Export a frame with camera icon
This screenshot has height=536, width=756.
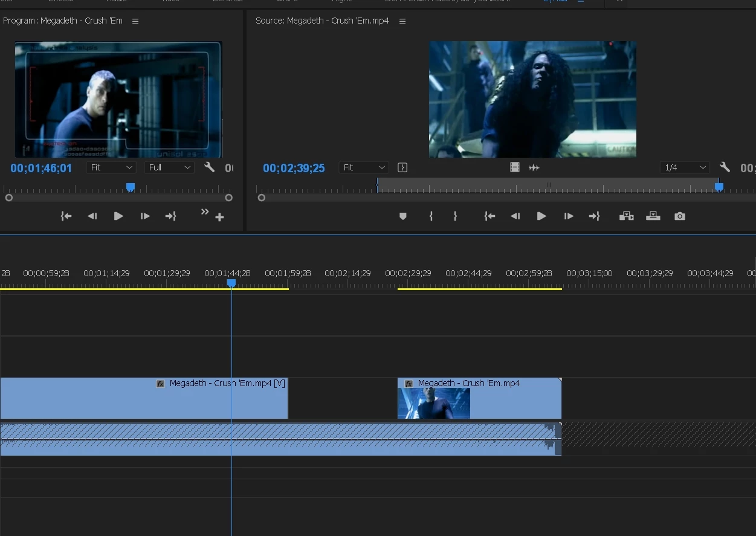click(x=680, y=216)
